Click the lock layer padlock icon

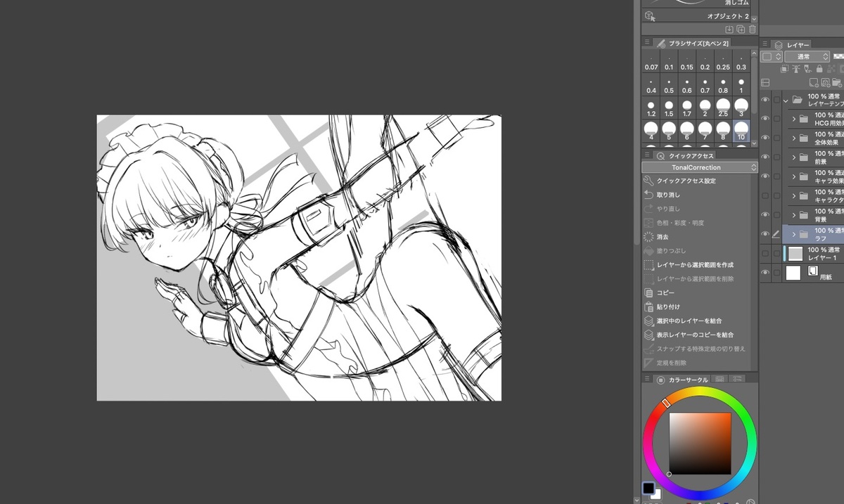click(x=819, y=69)
